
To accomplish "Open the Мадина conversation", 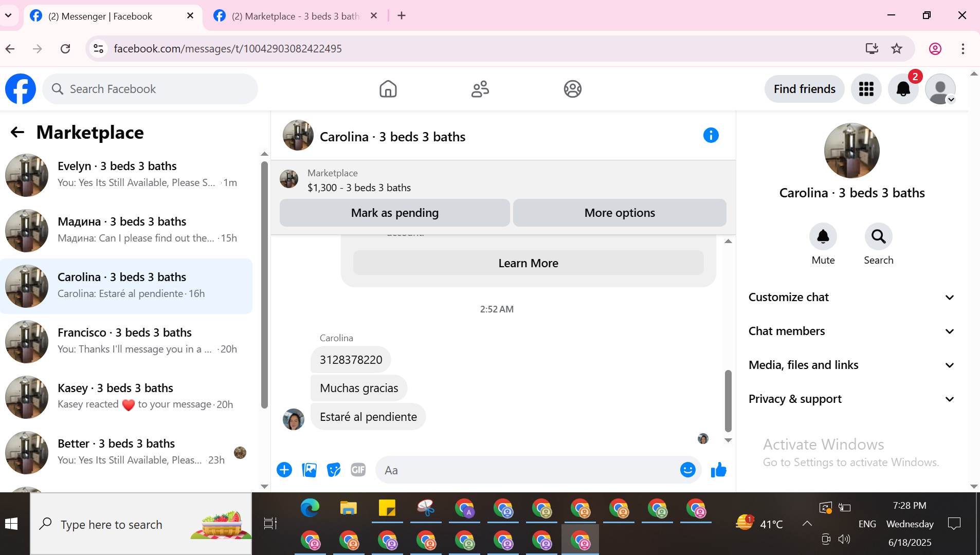I will [x=126, y=231].
